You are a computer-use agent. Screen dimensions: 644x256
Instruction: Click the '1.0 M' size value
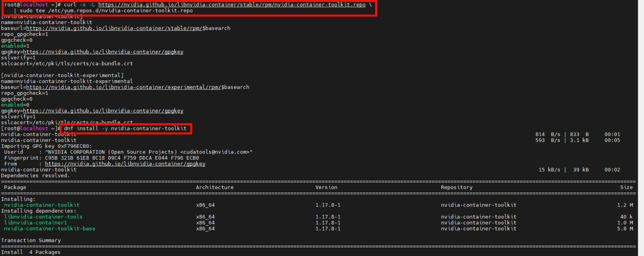pos(625,223)
